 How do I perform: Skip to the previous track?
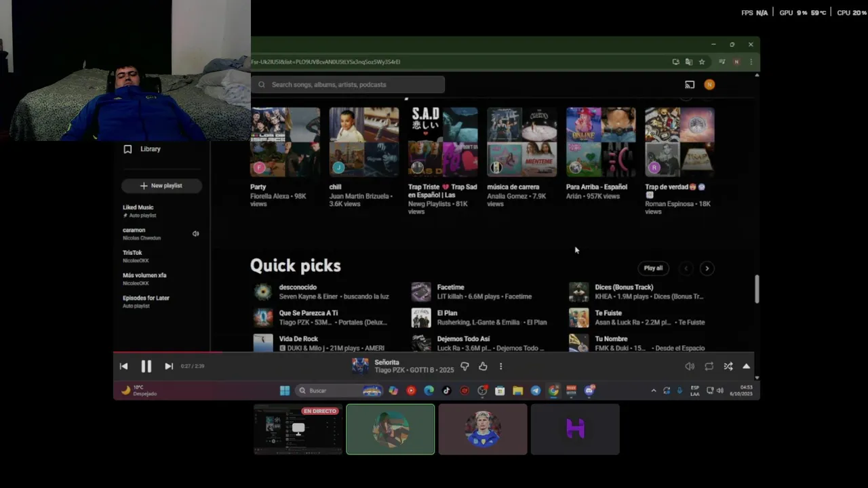point(123,366)
